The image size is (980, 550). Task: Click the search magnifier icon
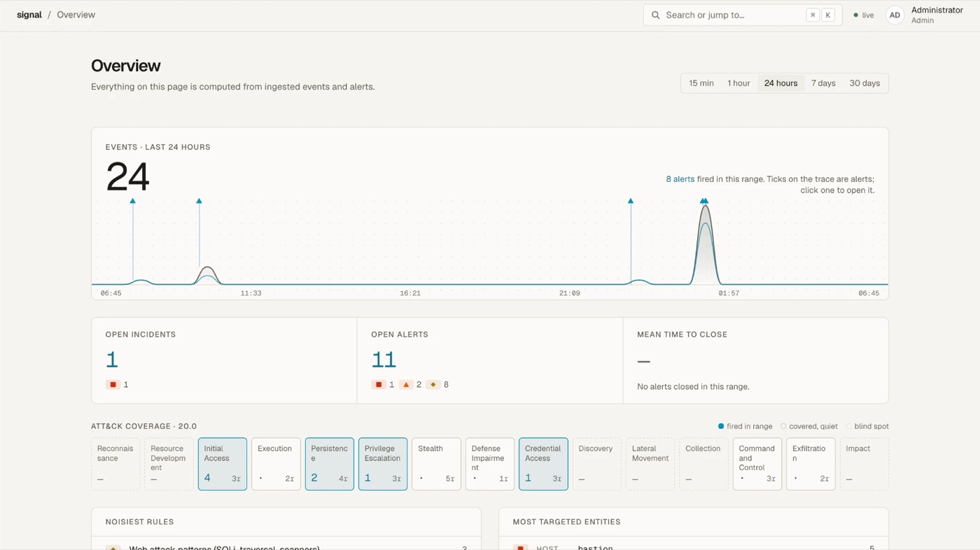pyautogui.click(x=656, y=15)
